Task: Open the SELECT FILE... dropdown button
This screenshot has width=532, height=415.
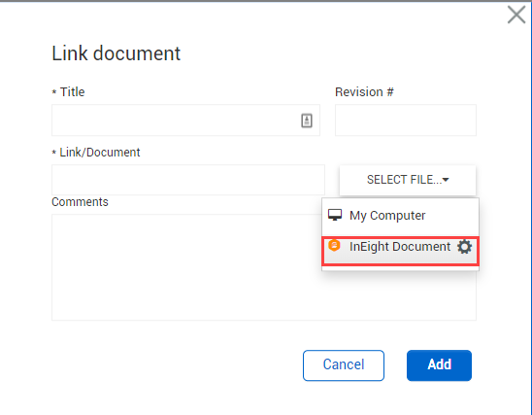Action: (x=408, y=180)
